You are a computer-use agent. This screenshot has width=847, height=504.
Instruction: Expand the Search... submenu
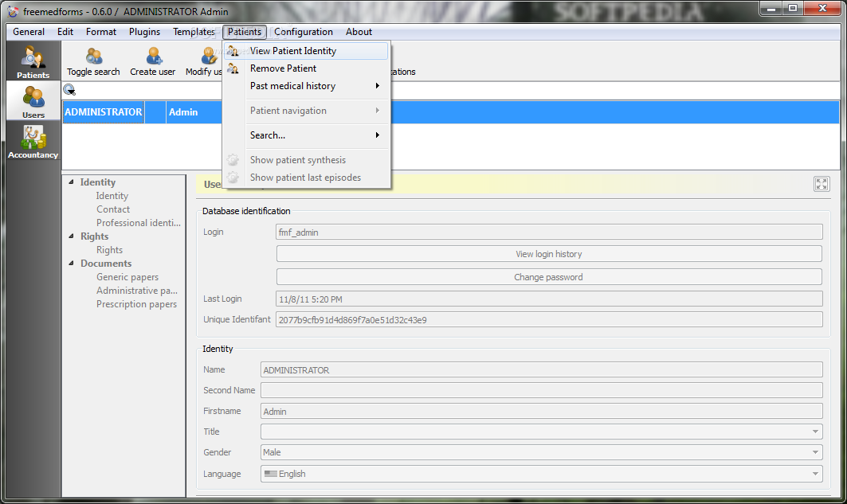click(306, 135)
